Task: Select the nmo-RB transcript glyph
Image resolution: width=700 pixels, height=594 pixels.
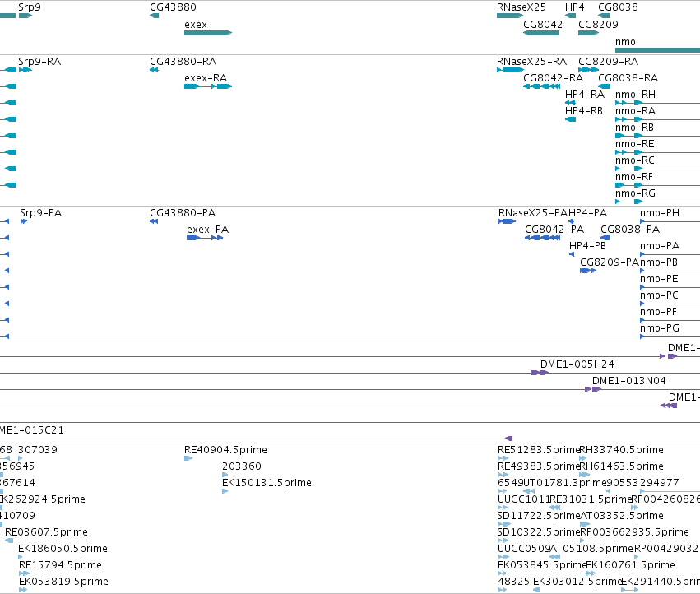Action: (x=657, y=136)
